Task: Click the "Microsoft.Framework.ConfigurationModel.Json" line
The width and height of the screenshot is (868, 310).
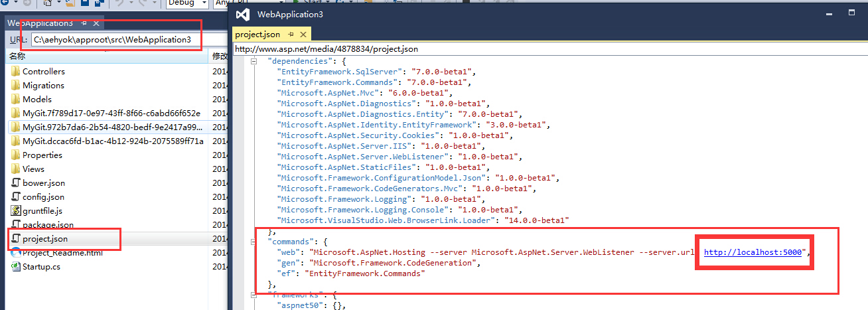Action: [x=419, y=178]
